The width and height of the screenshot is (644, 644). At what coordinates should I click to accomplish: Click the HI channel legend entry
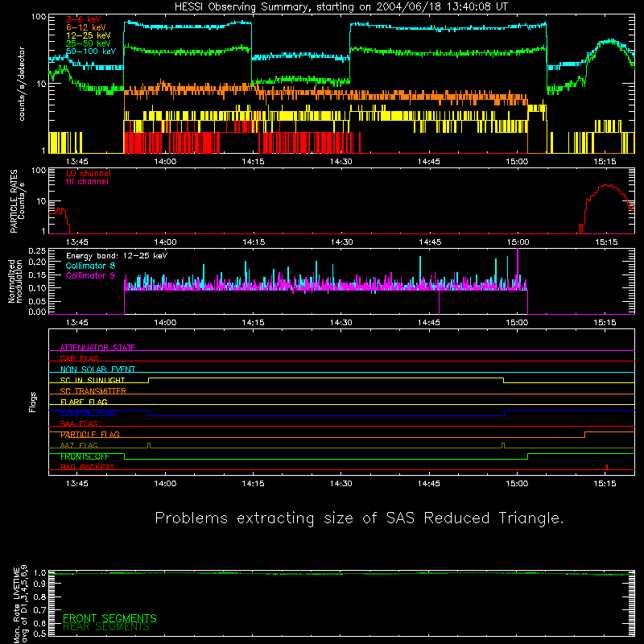[87, 182]
